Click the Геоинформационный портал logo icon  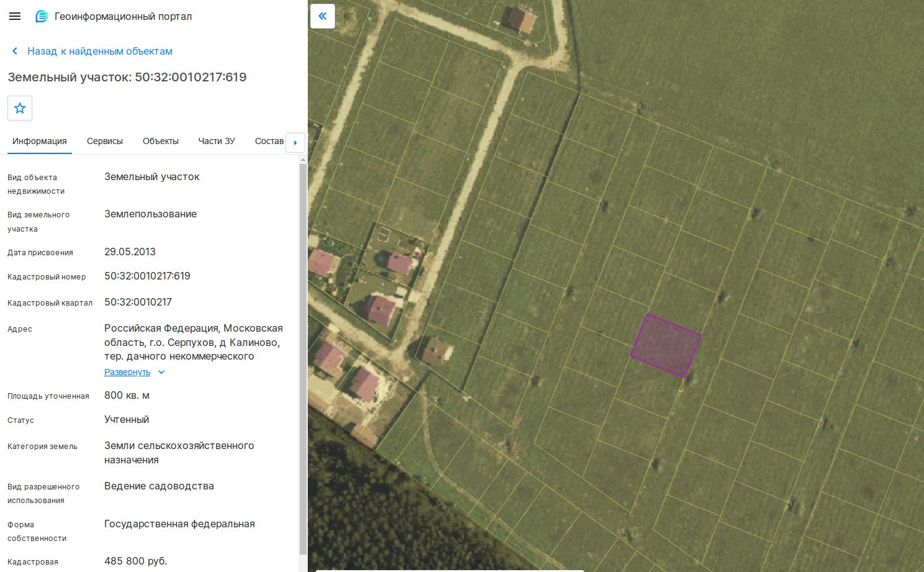[x=42, y=17]
